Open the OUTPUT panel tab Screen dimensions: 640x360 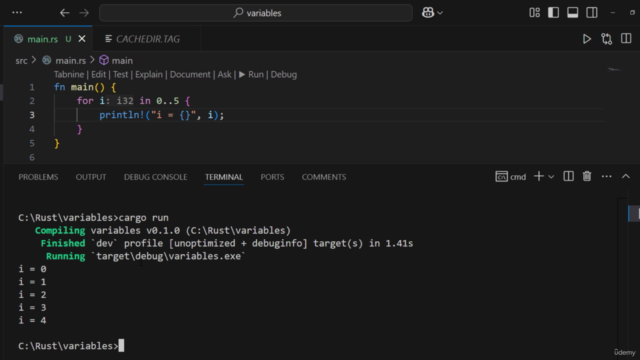(x=91, y=177)
